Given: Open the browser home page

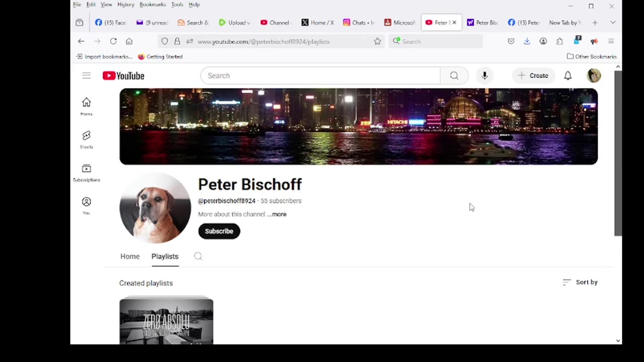Looking at the screenshot, I should 129,41.
